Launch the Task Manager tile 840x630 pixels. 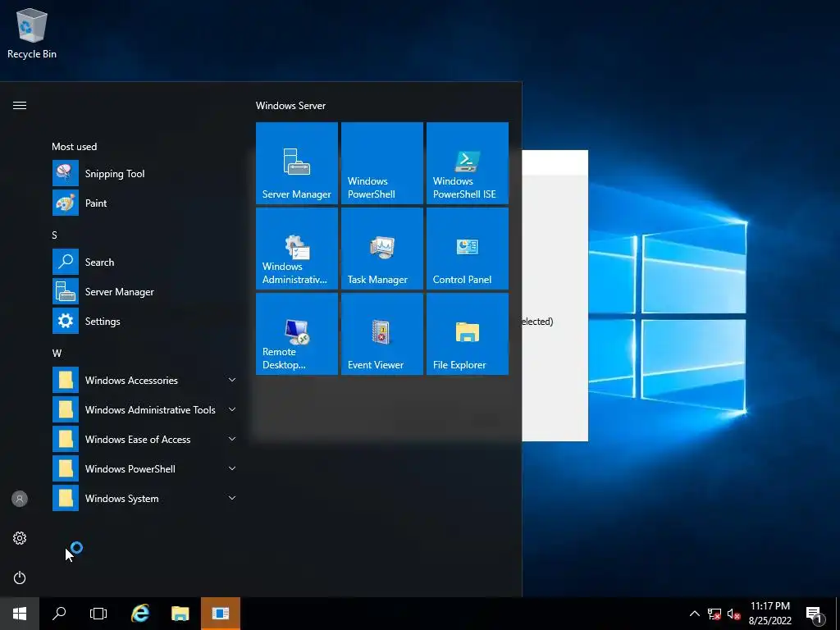tap(382, 249)
